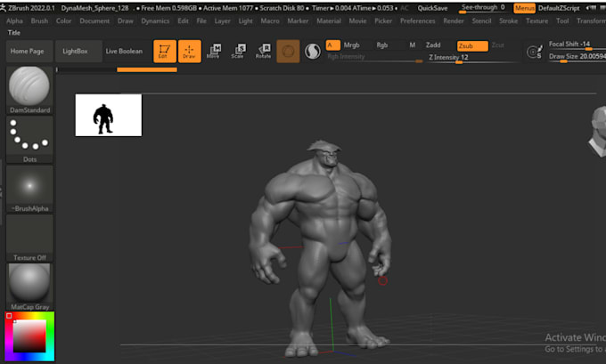The image size is (606, 364).
Task: Select the Edit mode button
Action: [165, 51]
